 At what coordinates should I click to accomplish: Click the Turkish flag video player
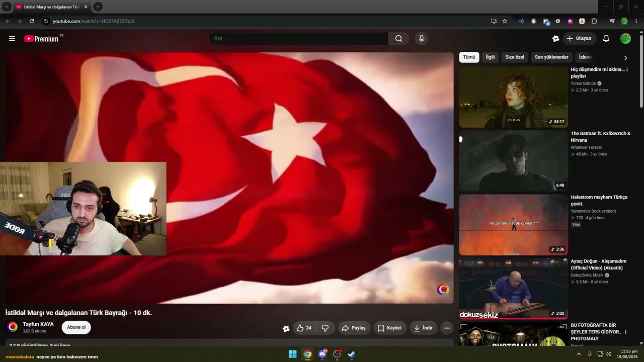click(x=229, y=177)
